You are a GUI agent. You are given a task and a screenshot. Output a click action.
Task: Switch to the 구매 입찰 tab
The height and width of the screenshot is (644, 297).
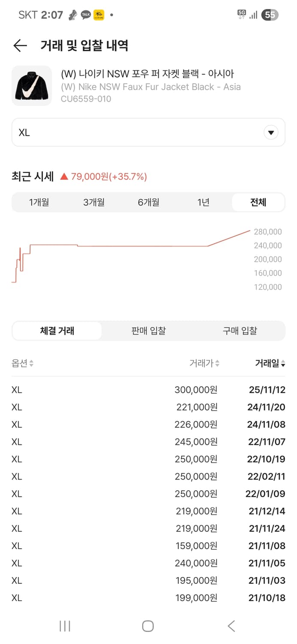tap(240, 331)
